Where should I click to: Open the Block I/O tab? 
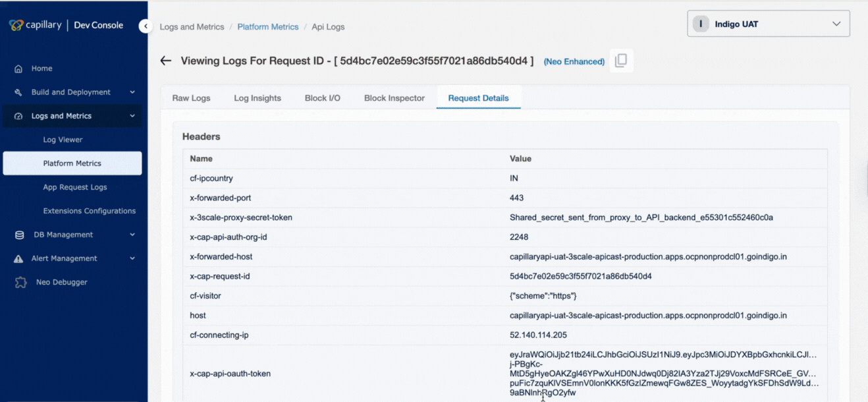click(323, 98)
